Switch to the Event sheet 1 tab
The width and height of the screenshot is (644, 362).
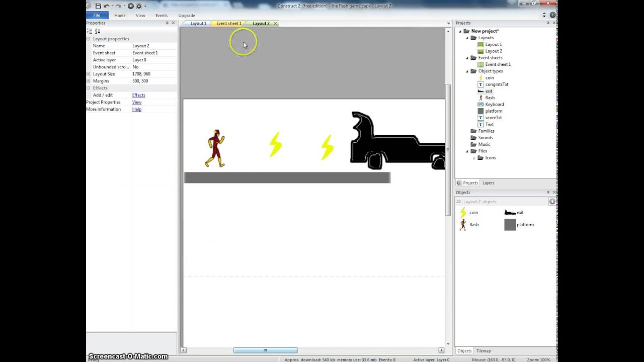[x=229, y=23]
